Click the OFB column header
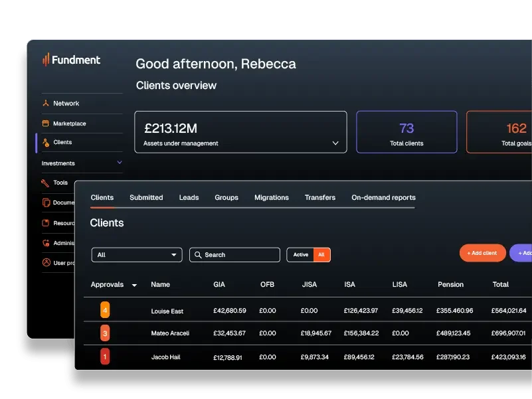 pyautogui.click(x=268, y=284)
